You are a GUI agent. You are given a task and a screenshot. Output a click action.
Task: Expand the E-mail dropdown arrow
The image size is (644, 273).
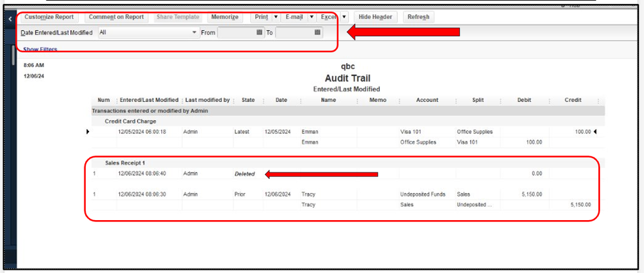tap(311, 17)
